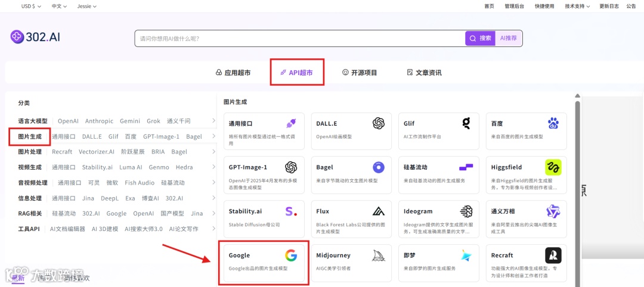Click the Midjourney card sailboat icon

coord(378,255)
